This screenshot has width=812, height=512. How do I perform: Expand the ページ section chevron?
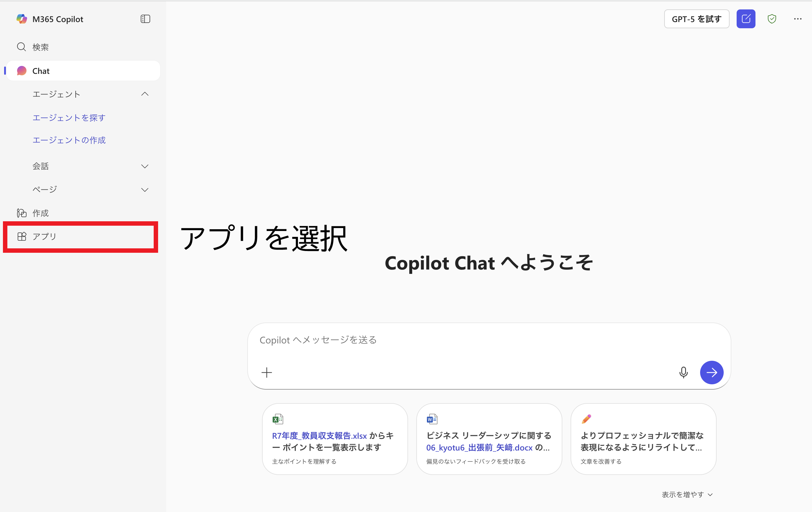pos(145,190)
